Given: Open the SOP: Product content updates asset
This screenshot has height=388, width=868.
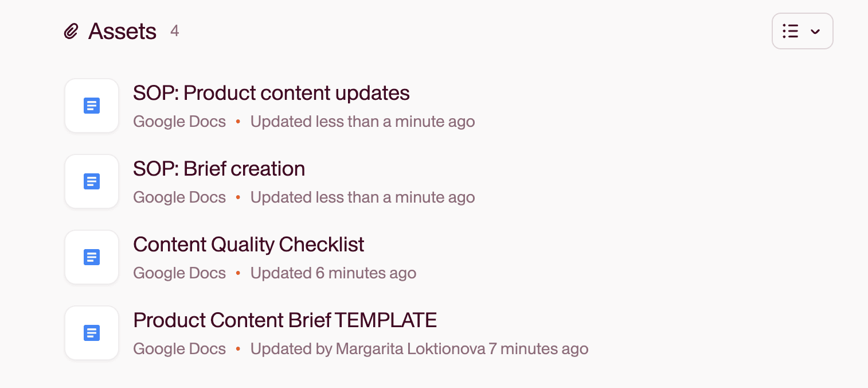Looking at the screenshot, I should point(271,93).
